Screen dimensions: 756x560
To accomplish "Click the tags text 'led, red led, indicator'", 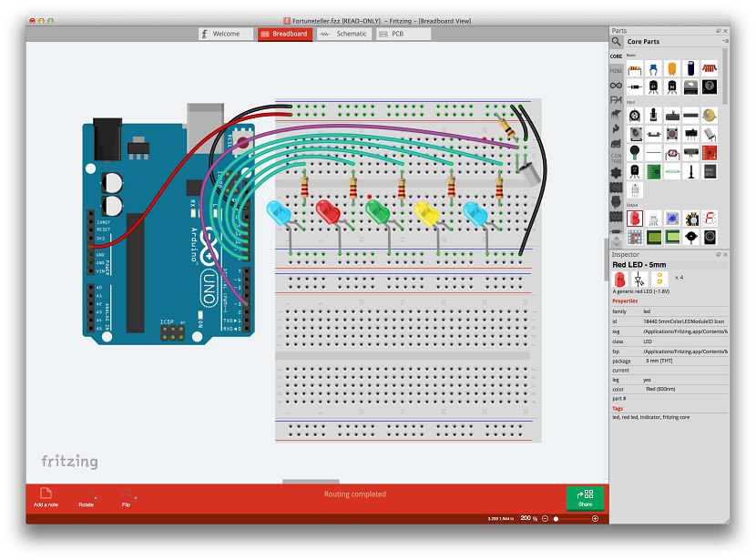I will [x=637, y=417].
